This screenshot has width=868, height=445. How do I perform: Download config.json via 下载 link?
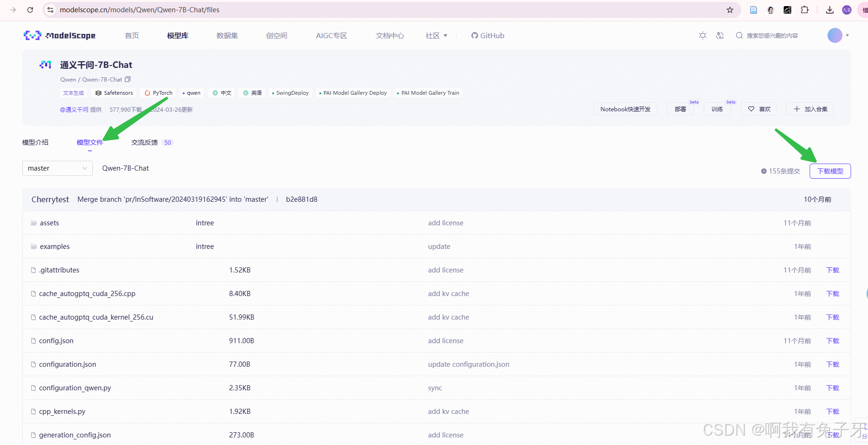pyautogui.click(x=833, y=341)
